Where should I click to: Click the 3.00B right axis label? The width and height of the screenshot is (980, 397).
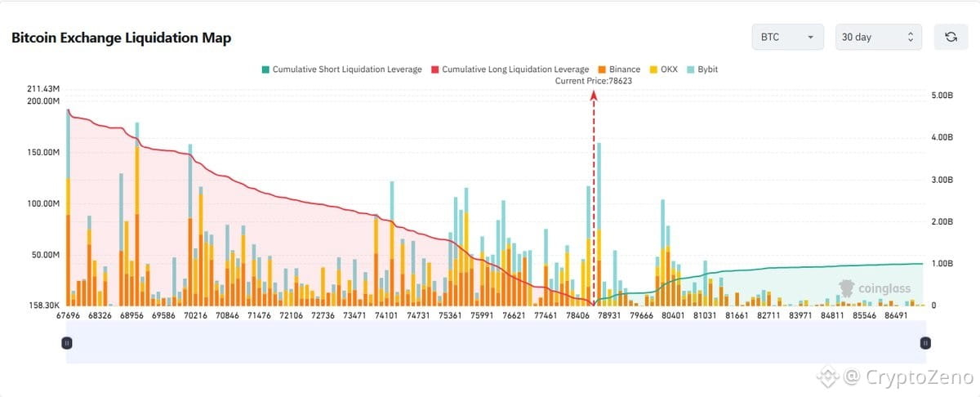[942, 180]
